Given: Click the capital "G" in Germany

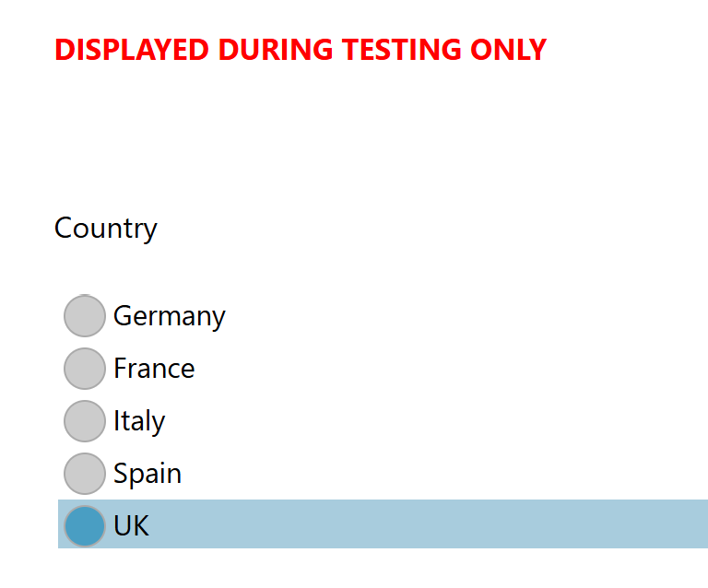Looking at the screenshot, I should pos(122,316).
